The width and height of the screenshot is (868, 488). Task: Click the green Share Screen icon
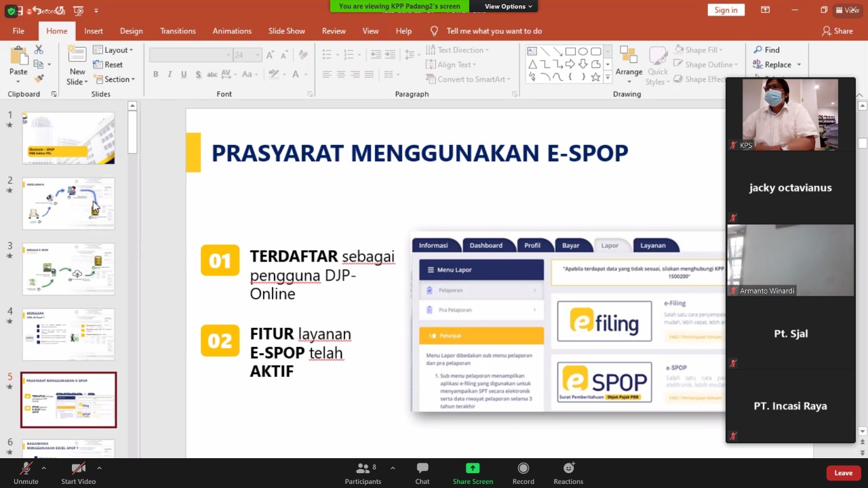[473, 468]
